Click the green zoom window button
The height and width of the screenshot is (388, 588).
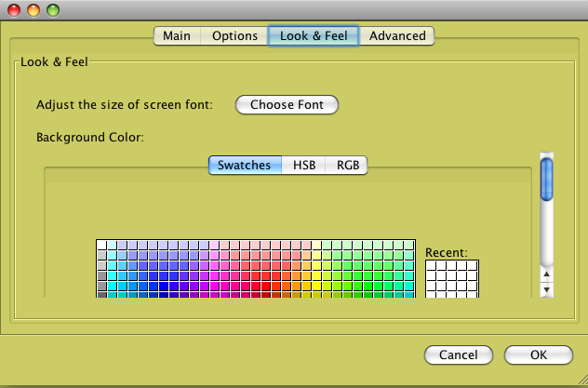click(x=53, y=10)
